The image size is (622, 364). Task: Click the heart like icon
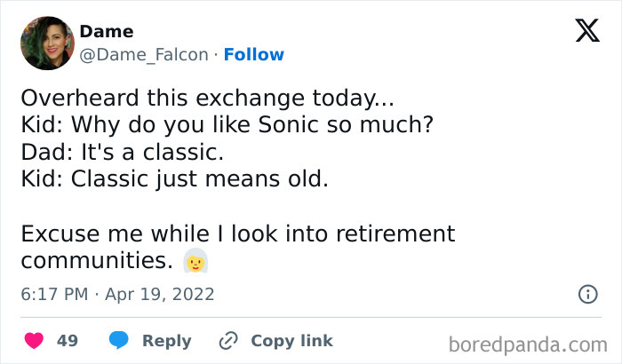click(x=35, y=341)
